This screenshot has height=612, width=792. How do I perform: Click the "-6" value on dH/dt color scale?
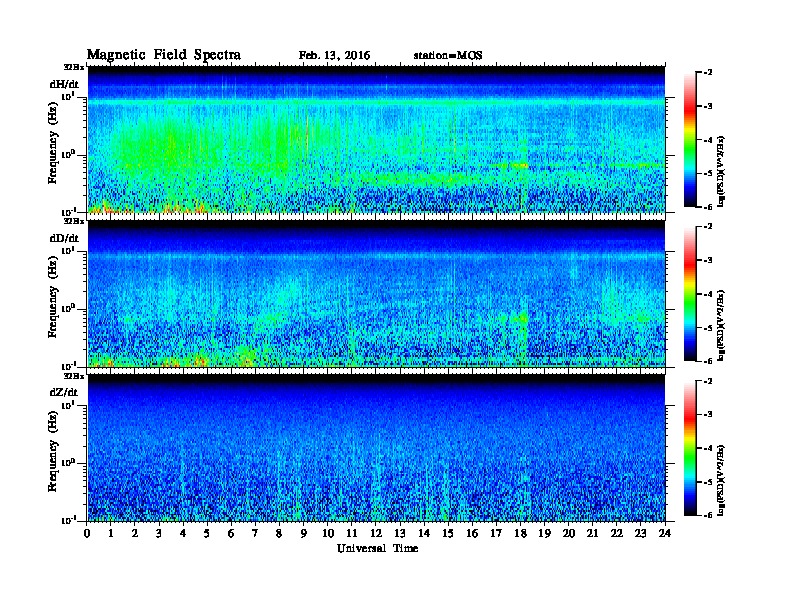(708, 207)
